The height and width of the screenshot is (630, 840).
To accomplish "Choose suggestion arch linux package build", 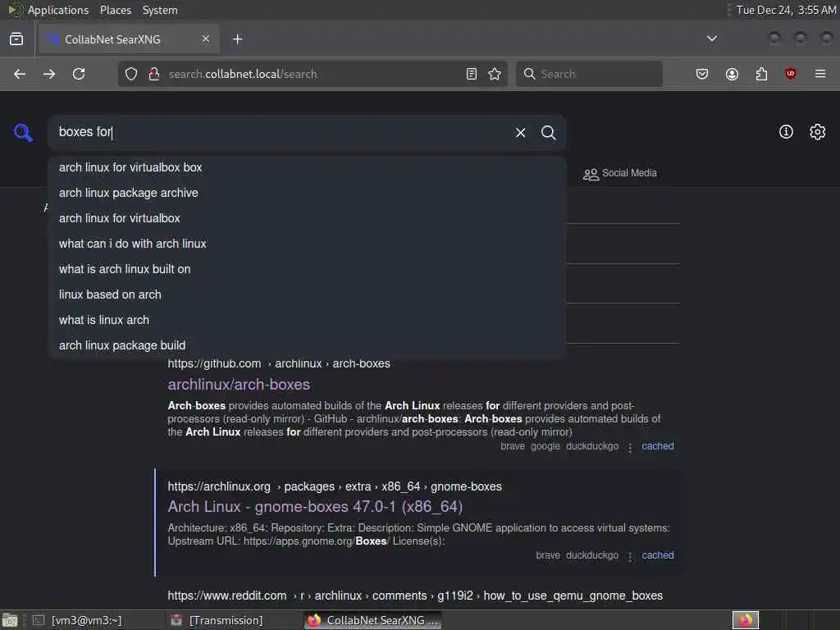I will point(307,345).
